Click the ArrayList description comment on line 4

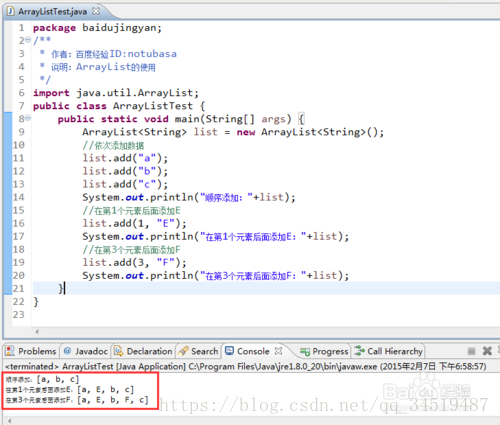pos(98,67)
